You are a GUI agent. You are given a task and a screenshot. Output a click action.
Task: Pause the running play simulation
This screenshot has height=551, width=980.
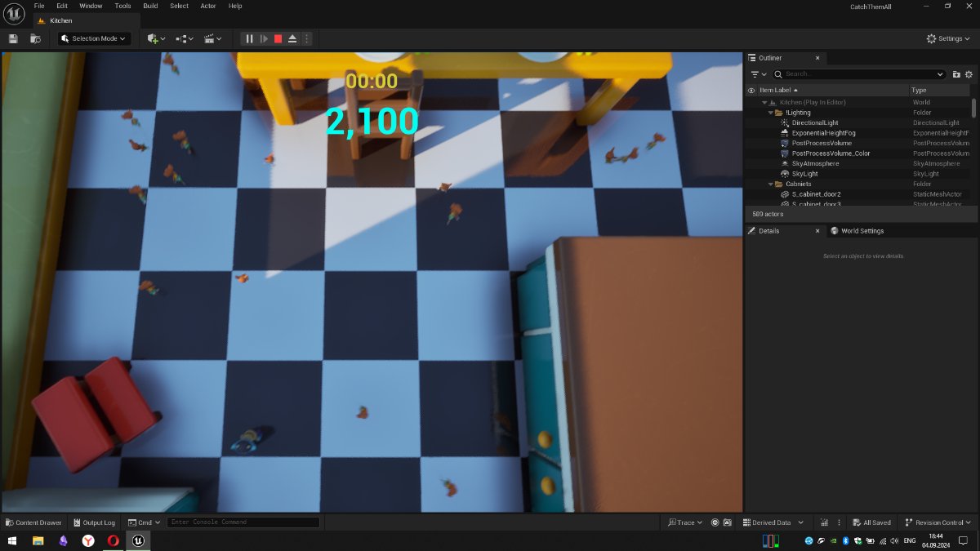point(249,38)
